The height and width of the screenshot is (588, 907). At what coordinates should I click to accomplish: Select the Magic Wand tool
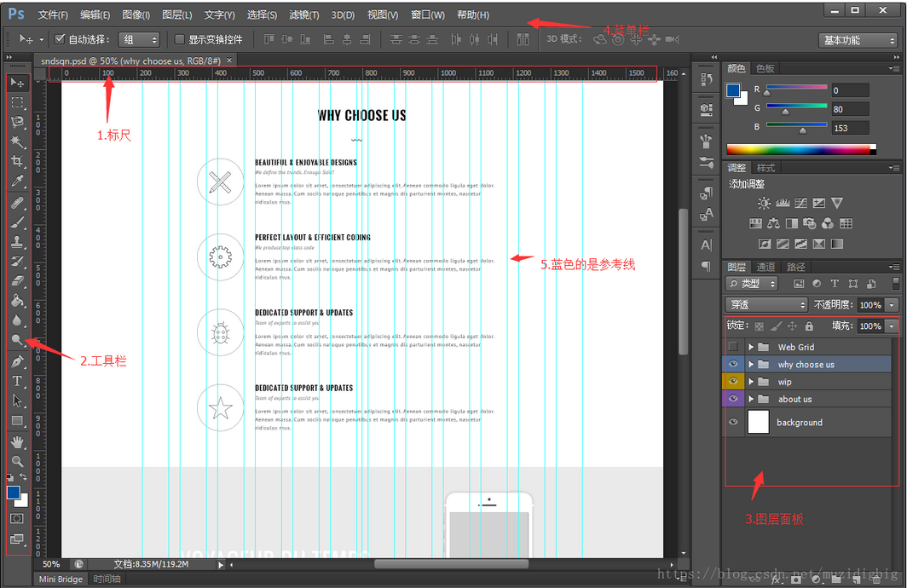(x=17, y=141)
